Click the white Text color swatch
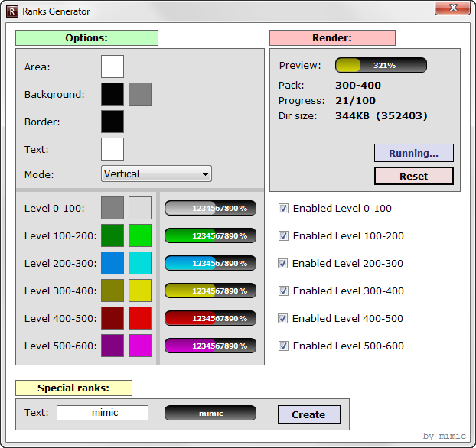The width and height of the screenshot is (476, 448). [112, 149]
